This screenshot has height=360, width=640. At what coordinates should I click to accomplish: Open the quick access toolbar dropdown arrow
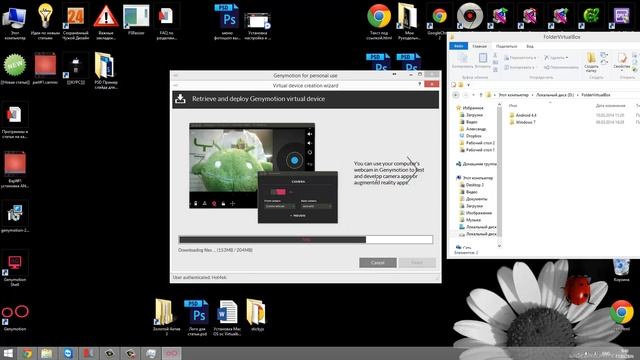[468, 85]
